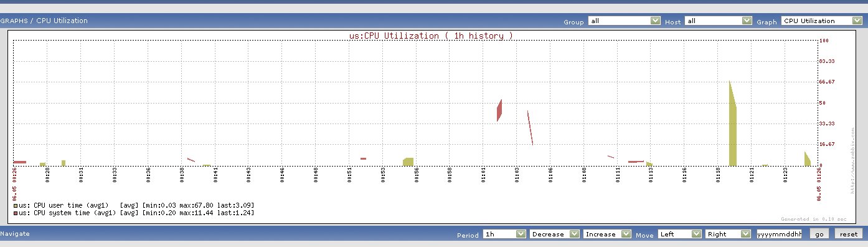Image resolution: width=868 pixels, height=247 pixels.
Task: Click the go button
Action: (819, 234)
